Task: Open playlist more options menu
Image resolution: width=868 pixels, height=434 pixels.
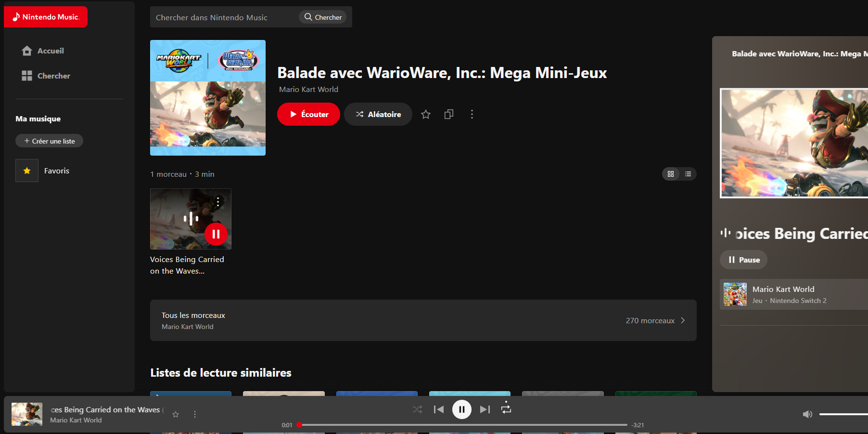Action: pyautogui.click(x=472, y=114)
